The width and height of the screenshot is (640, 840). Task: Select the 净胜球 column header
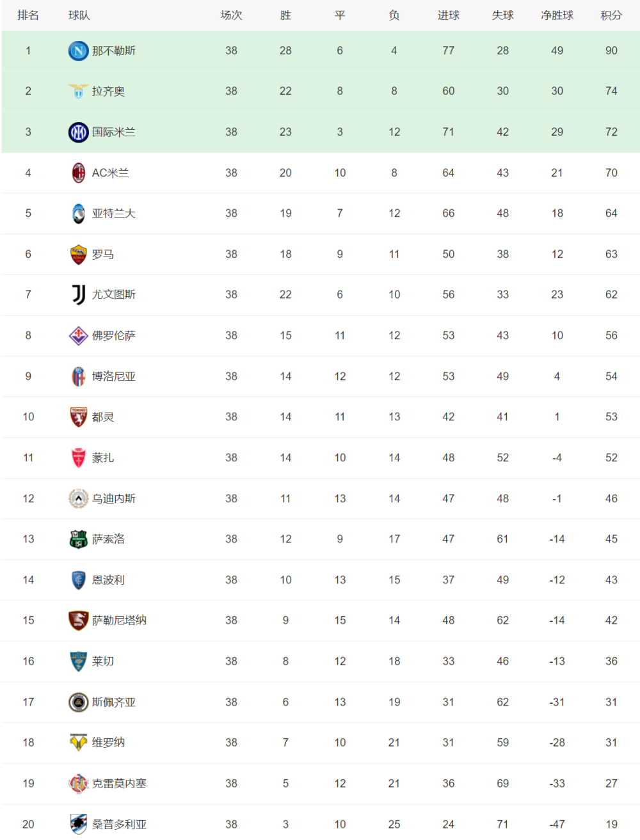pyautogui.click(x=557, y=15)
